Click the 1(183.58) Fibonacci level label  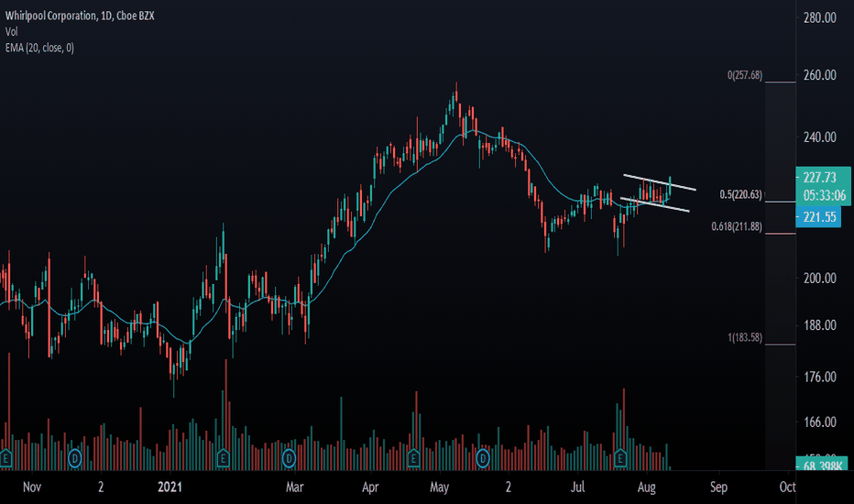[745, 337]
